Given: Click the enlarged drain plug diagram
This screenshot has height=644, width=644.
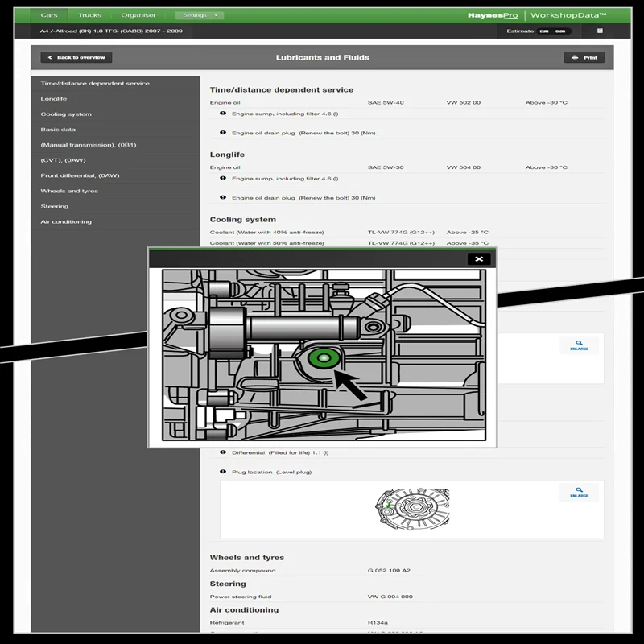Looking at the screenshot, I should (324, 355).
